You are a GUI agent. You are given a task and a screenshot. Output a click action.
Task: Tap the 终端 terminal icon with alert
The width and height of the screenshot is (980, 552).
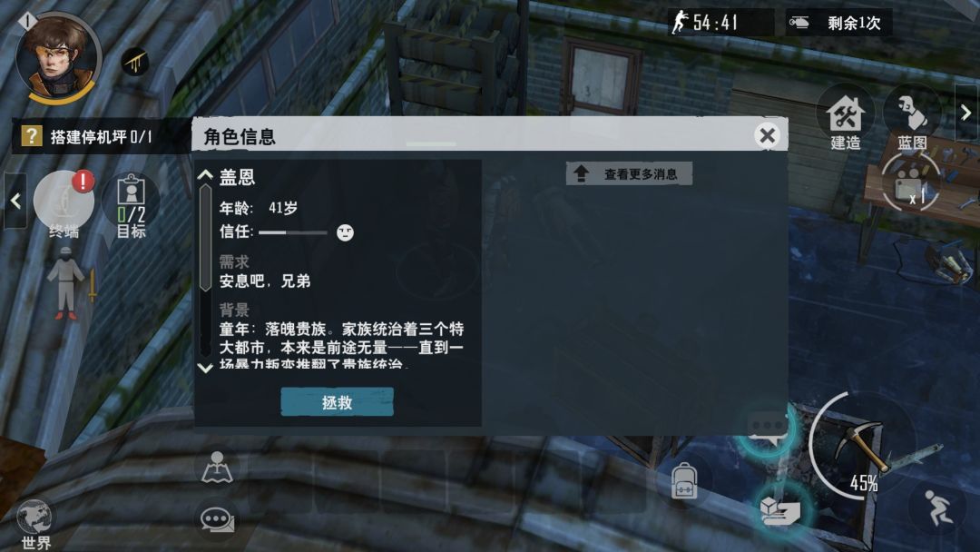[64, 203]
